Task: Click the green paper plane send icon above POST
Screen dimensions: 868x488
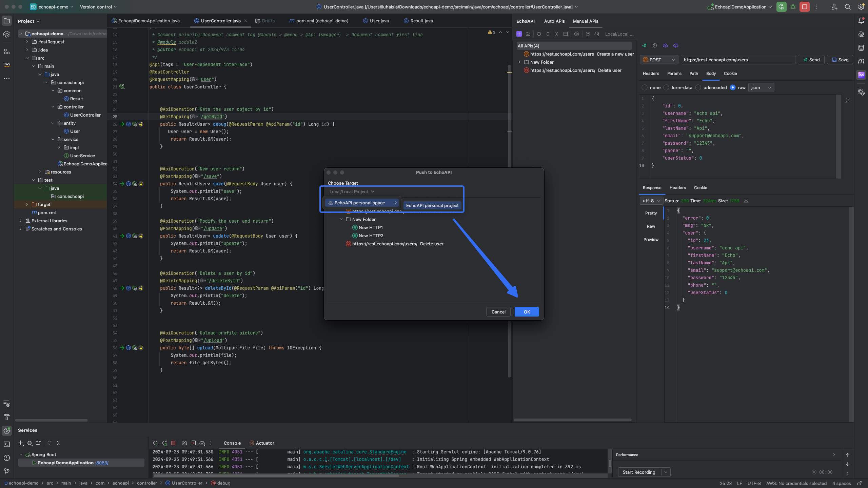Action: [x=644, y=45]
